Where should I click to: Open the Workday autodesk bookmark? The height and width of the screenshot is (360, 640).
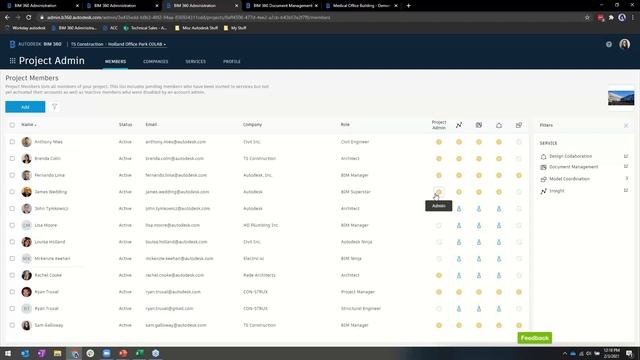(26, 28)
